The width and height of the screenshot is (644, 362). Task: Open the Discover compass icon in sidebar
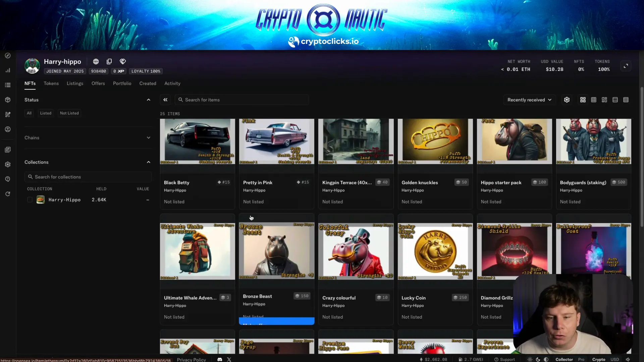coord(8,56)
